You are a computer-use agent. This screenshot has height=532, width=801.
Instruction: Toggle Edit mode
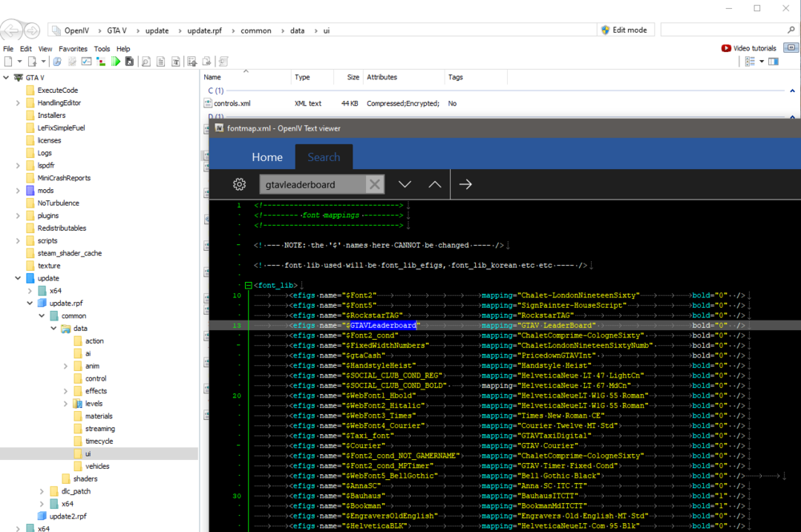click(625, 30)
